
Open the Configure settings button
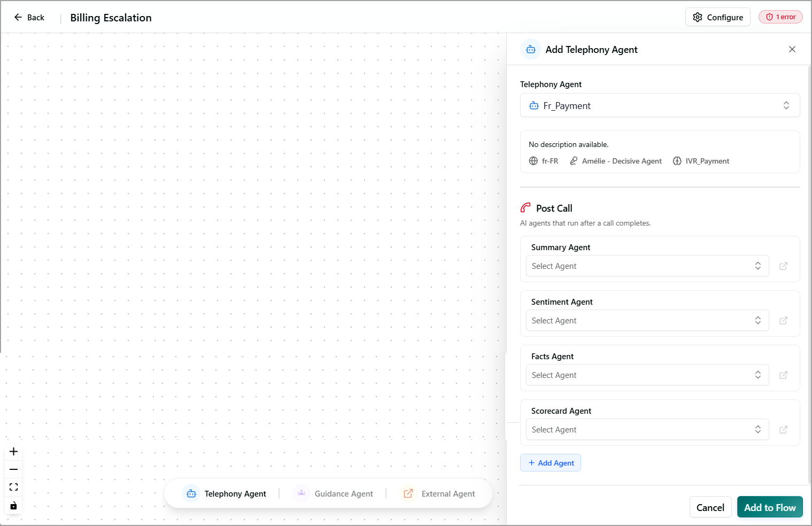718,17
